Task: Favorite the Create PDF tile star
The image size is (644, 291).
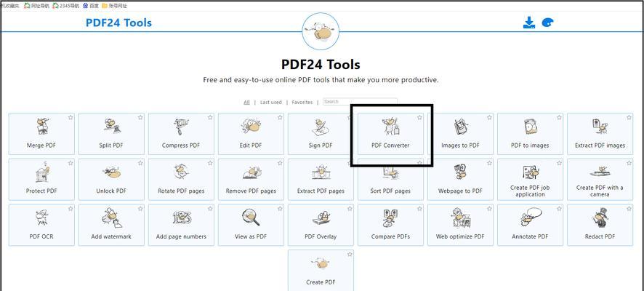Action: click(350, 255)
